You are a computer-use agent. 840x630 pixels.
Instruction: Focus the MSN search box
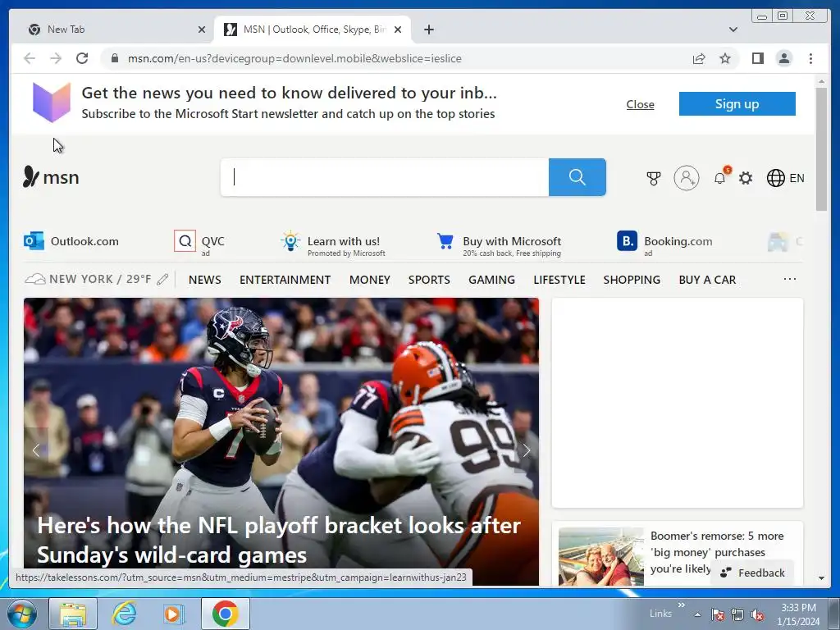click(385, 177)
